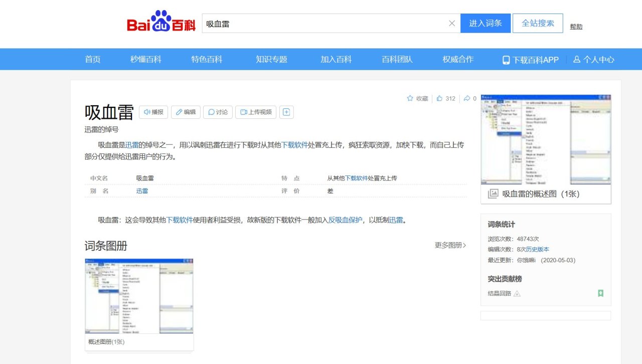Click the 浏览次数：48743次 text

point(514,239)
